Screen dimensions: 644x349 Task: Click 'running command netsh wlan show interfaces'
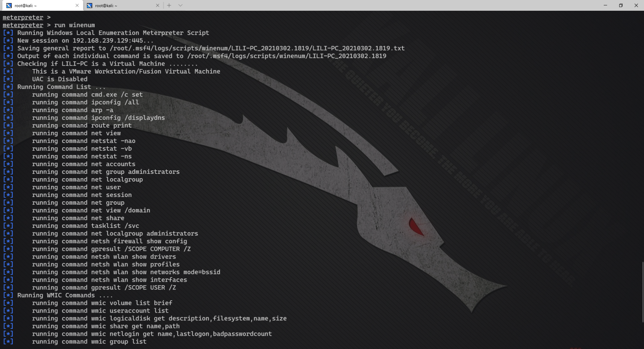(110, 280)
